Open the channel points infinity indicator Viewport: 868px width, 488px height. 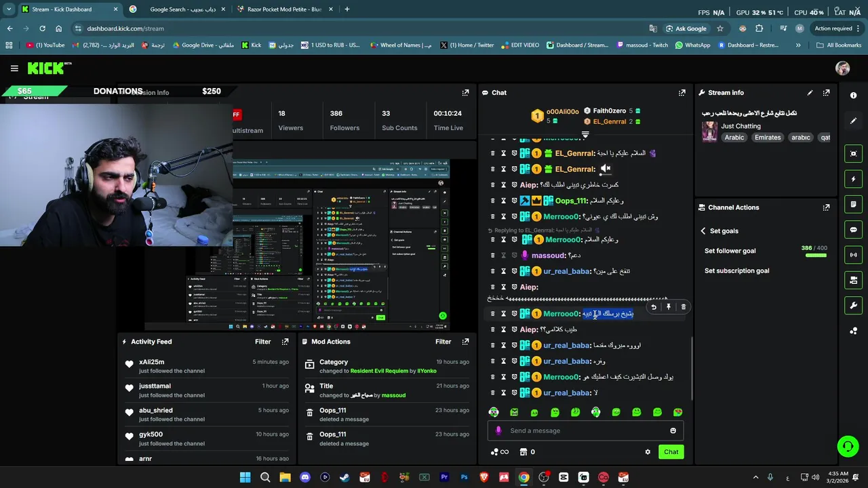[x=499, y=452]
